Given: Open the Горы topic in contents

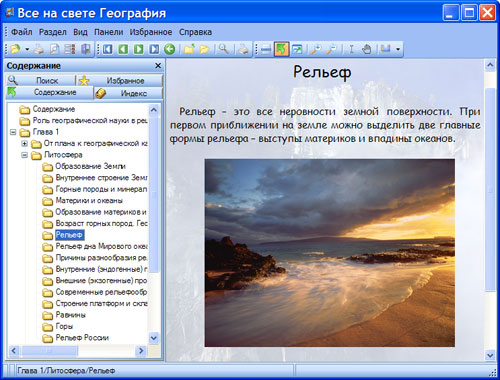Looking at the screenshot, I should (x=64, y=326).
